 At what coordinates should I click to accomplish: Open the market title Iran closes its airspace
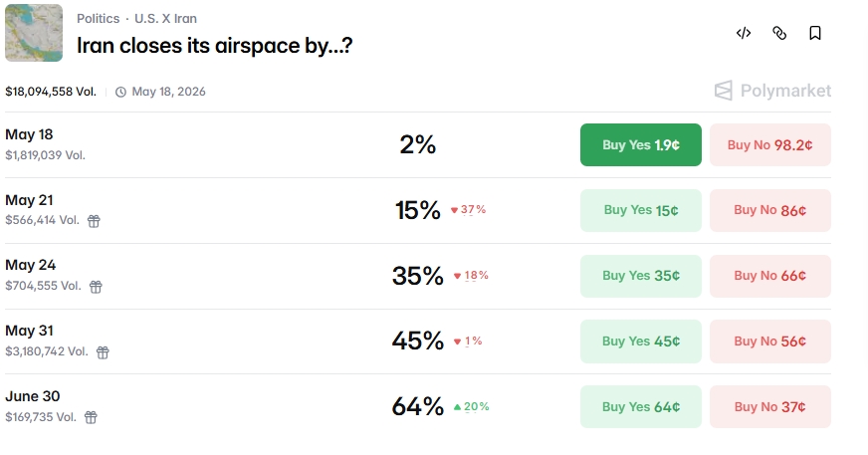pos(214,46)
